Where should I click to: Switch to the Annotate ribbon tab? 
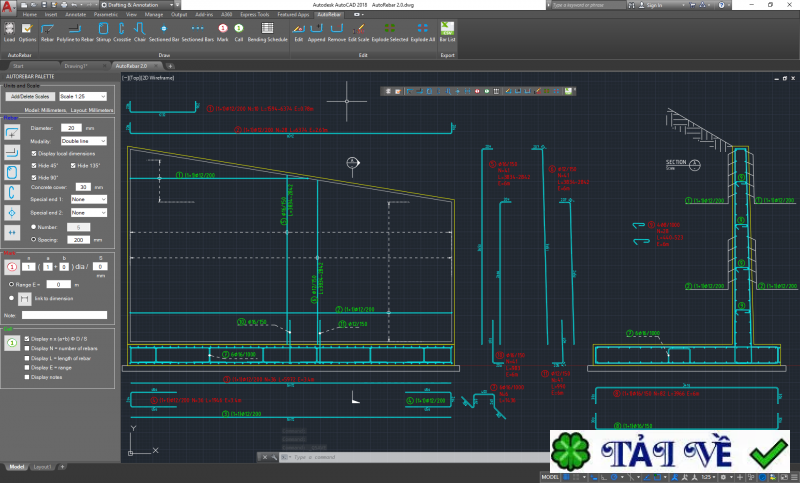[74, 16]
